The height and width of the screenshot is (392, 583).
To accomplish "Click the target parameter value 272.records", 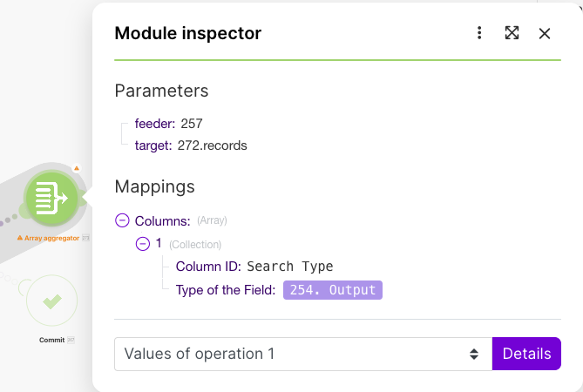I will (x=212, y=145).
